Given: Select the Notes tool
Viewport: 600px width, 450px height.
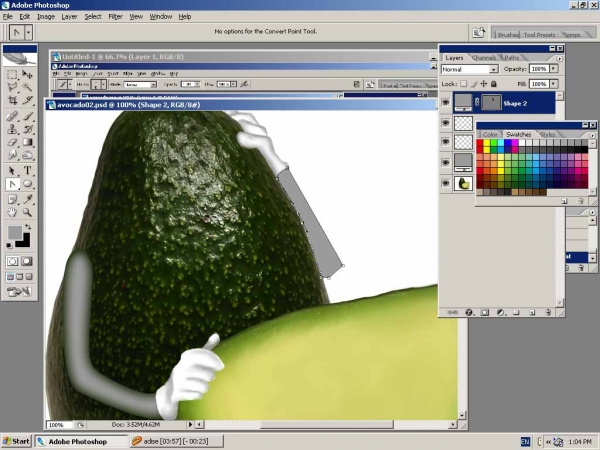Looking at the screenshot, I should click(x=12, y=199).
